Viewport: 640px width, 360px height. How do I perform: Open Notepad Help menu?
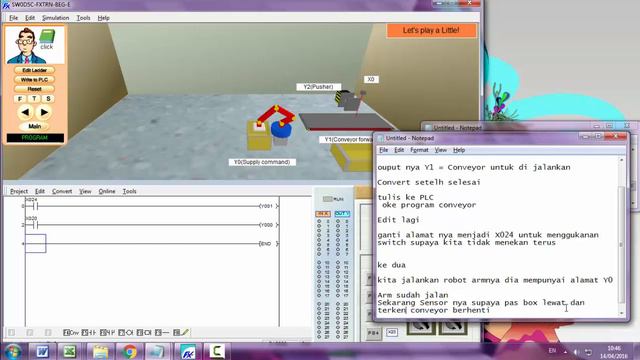click(459, 150)
